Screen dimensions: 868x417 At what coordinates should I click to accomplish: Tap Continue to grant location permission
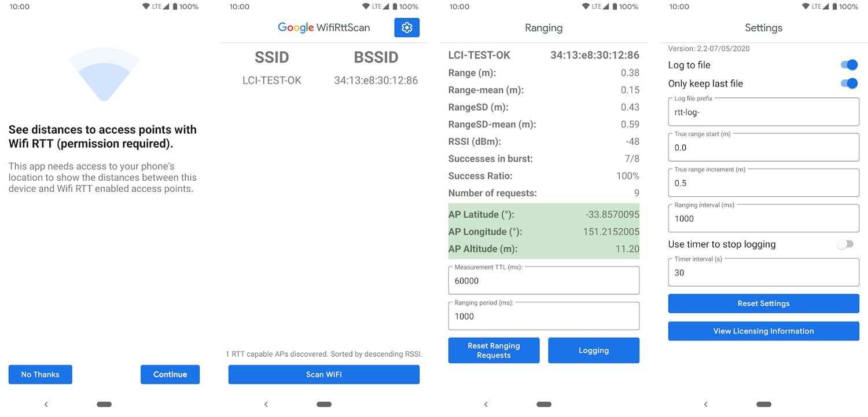pos(170,375)
